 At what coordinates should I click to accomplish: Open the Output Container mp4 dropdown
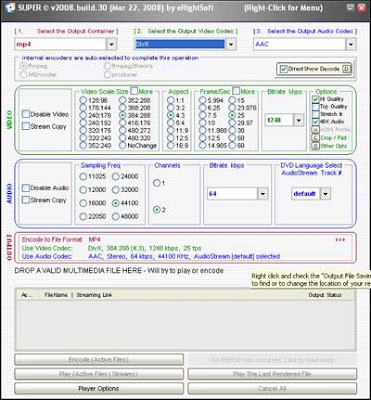111,44
